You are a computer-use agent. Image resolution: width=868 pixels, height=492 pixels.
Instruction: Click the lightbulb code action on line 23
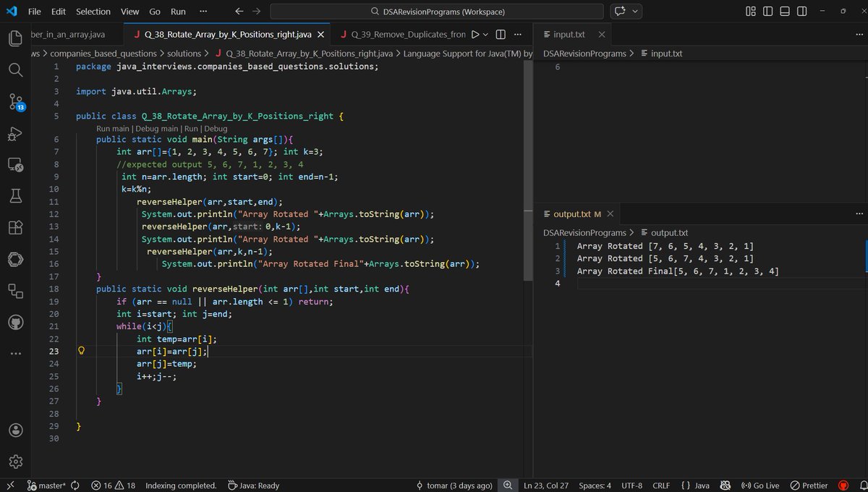pyautogui.click(x=82, y=352)
